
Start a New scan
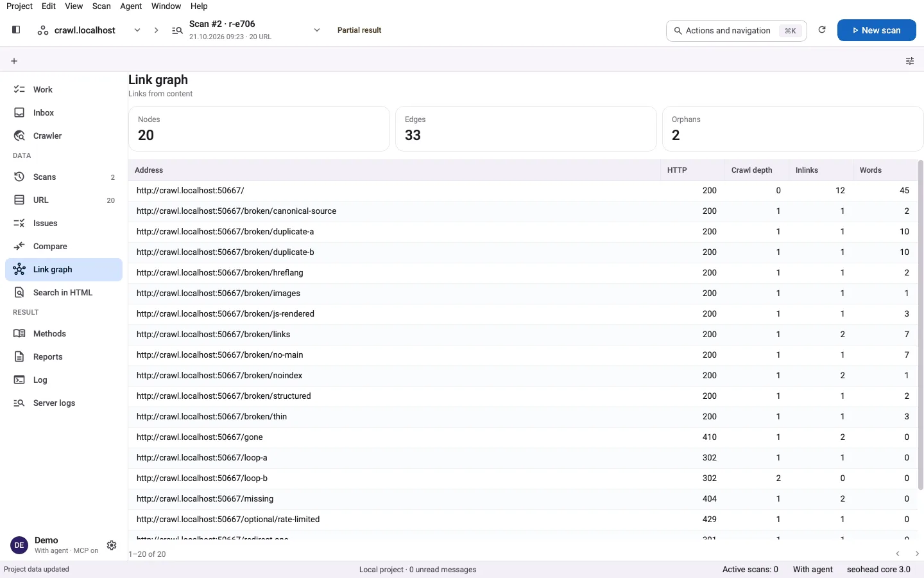click(877, 30)
